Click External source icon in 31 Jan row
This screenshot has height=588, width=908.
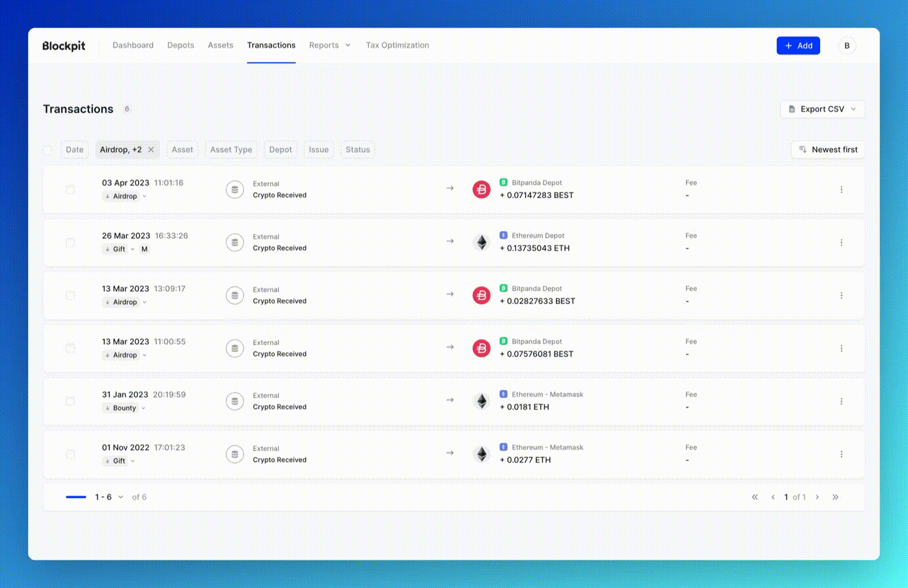[235, 401]
